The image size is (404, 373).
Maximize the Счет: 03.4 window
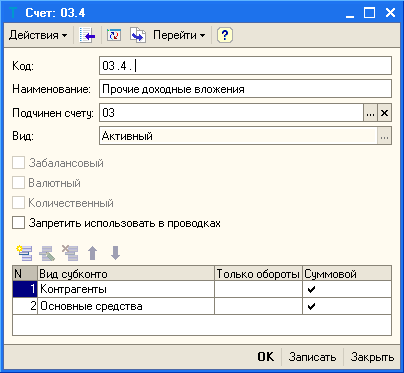369,13
